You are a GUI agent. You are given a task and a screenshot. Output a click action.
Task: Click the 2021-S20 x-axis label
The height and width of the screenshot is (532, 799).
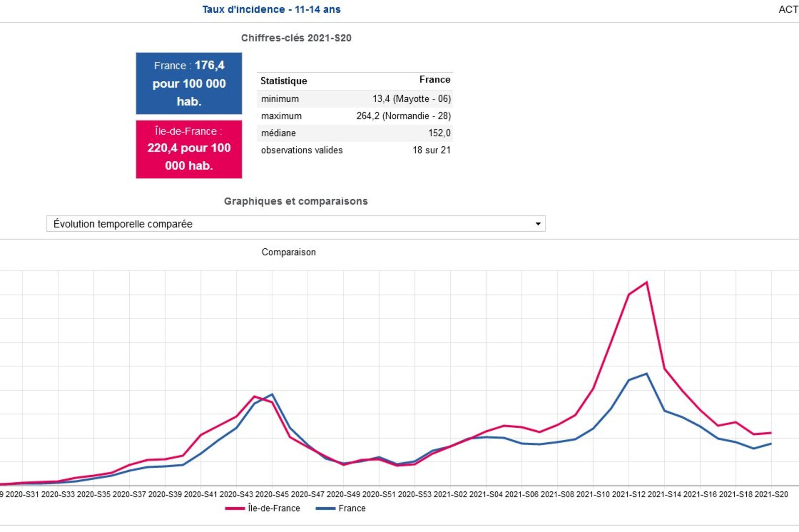click(771, 494)
